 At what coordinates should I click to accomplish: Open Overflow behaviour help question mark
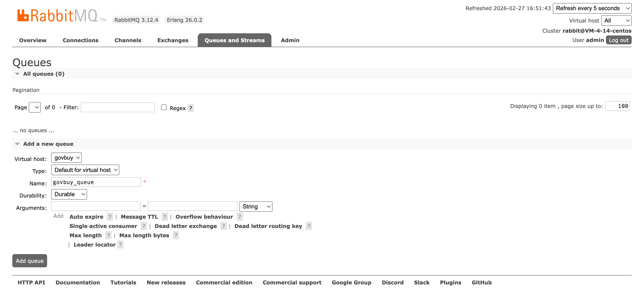click(x=239, y=217)
